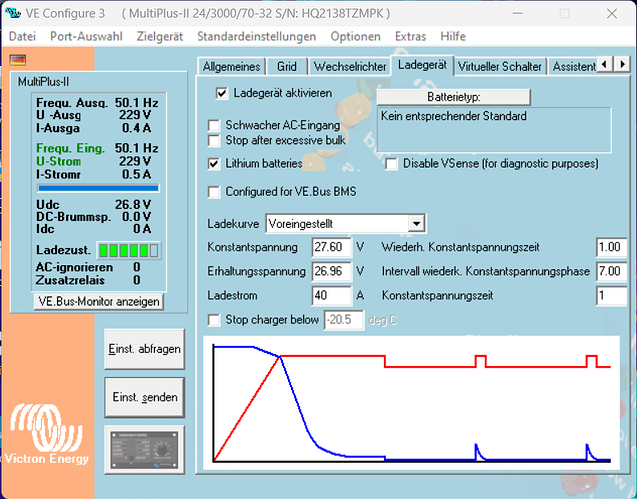Viewport: 637px width, 499px height.
Task: Enable Configured for VE.Bus BMS
Action: pos(214,191)
